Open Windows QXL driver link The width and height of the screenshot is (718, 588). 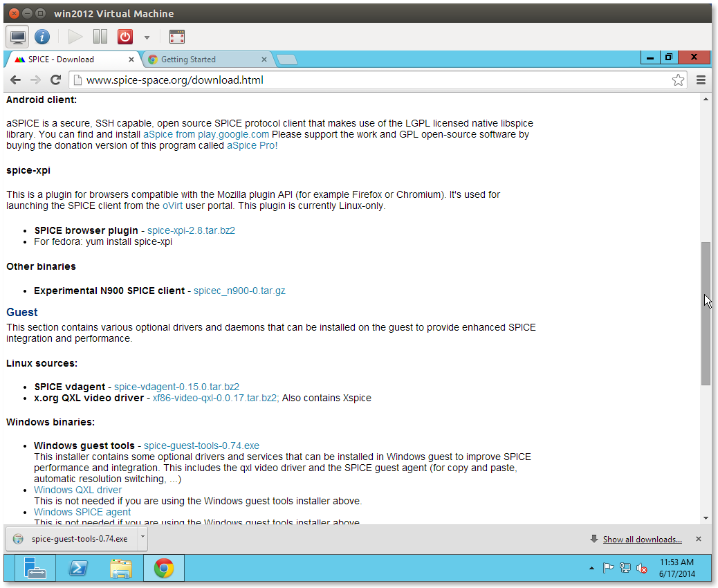78,490
